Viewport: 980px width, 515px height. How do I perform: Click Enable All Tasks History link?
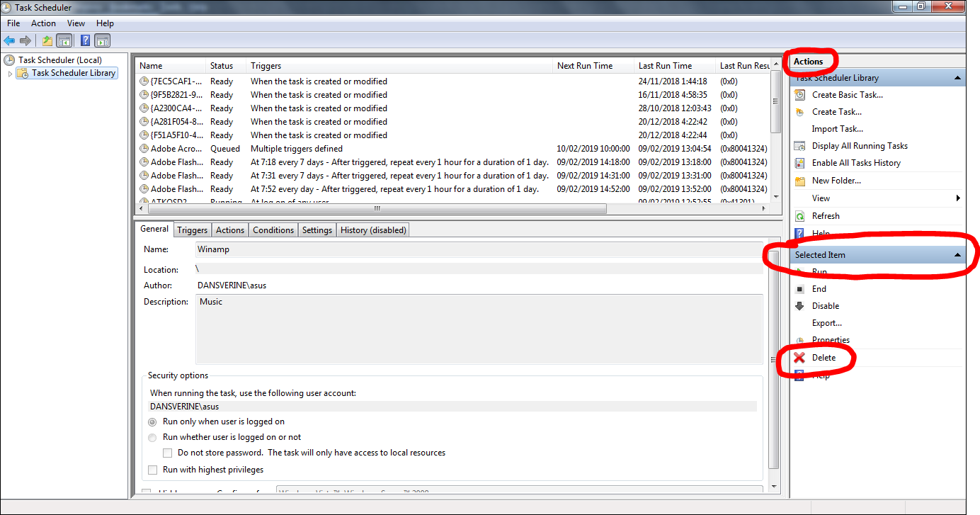856,163
